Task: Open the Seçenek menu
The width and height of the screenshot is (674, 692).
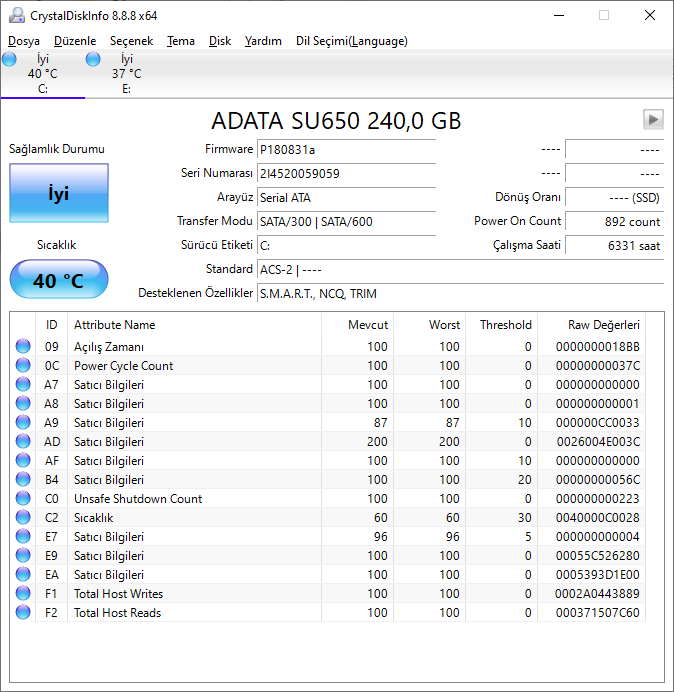Action: [x=131, y=41]
